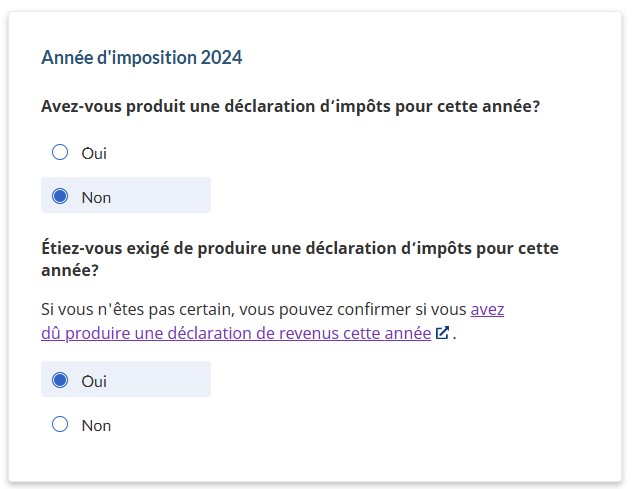Click the highlighted row around the first question's "Non"
This screenshot has width=635, height=489.
pyautogui.click(x=160, y=196)
